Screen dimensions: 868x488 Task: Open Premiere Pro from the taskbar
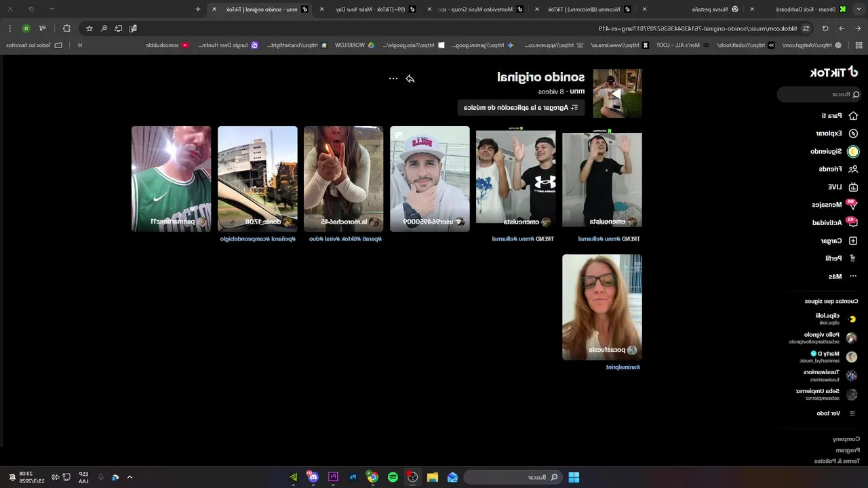tap(333, 477)
